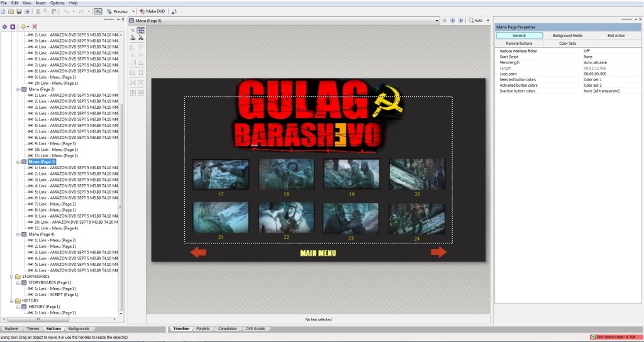Open the View menu
This screenshot has width=644, height=342.
[x=27, y=3]
